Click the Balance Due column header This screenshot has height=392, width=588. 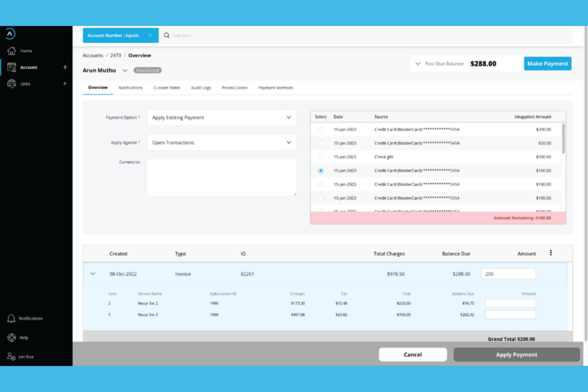coord(456,254)
